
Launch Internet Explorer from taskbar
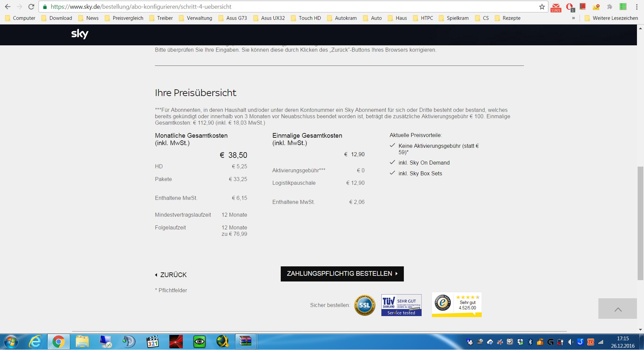[35, 342]
